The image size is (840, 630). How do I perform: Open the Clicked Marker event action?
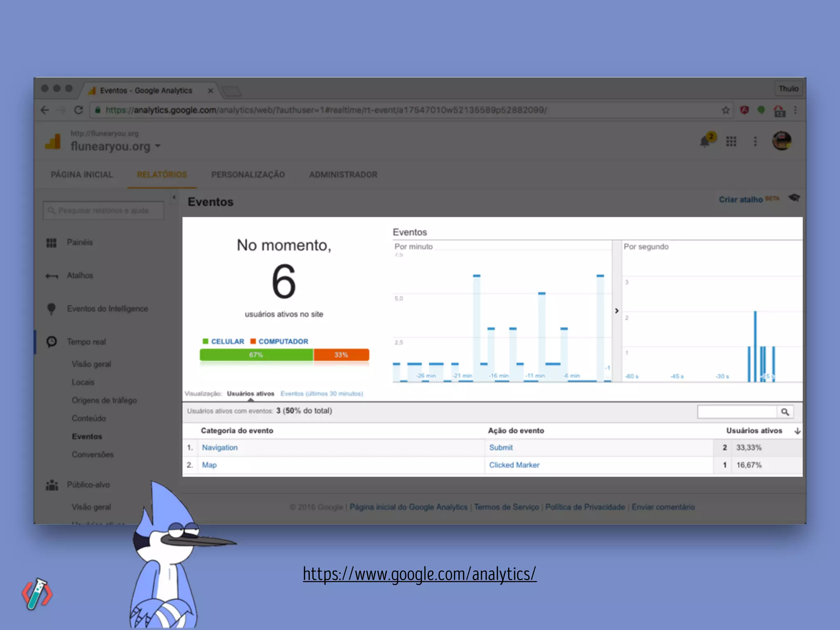pyautogui.click(x=514, y=465)
